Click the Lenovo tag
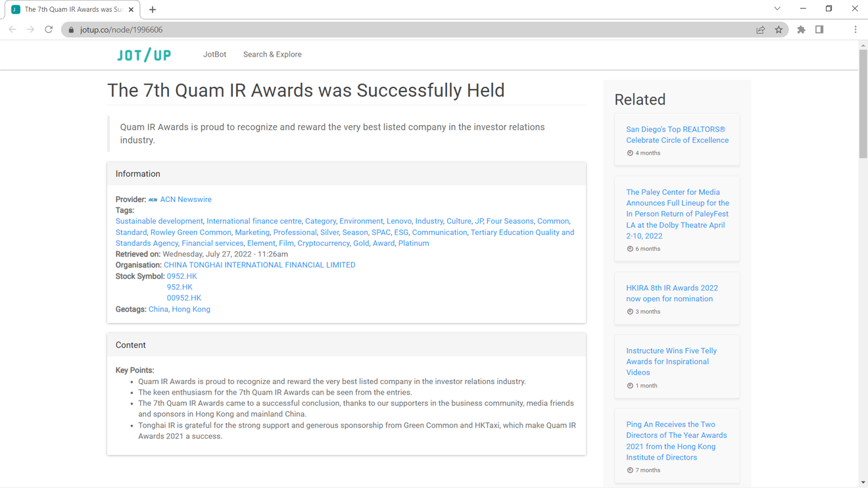This screenshot has width=868, height=488. click(x=399, y=221)
